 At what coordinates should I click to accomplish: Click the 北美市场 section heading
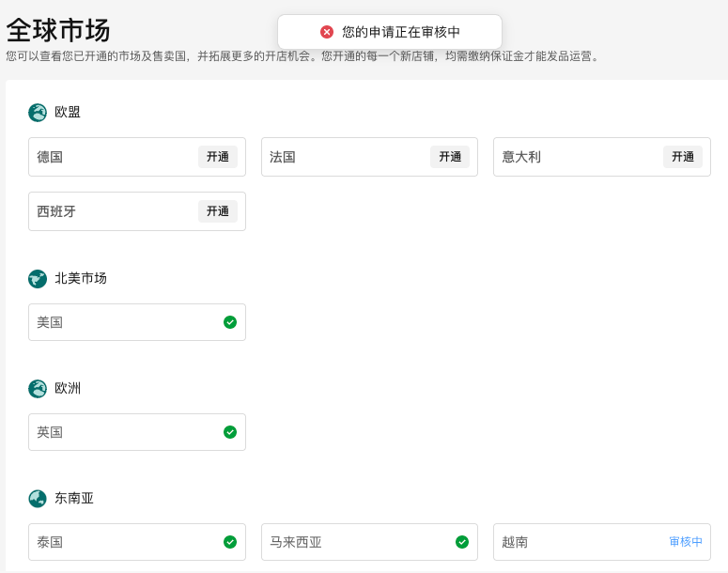(81, 278)
